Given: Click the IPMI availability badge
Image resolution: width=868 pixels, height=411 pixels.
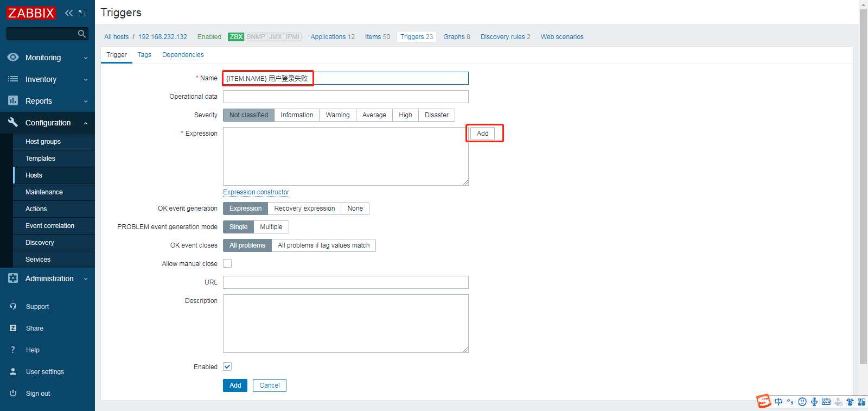Looking at the screenshot, I should [x=293, y=37].
